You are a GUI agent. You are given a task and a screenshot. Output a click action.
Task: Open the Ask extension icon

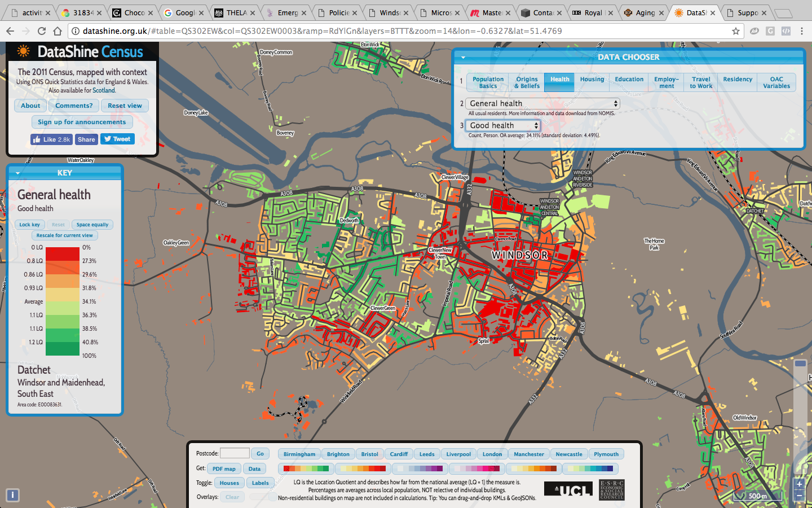[x=754, y=31]
